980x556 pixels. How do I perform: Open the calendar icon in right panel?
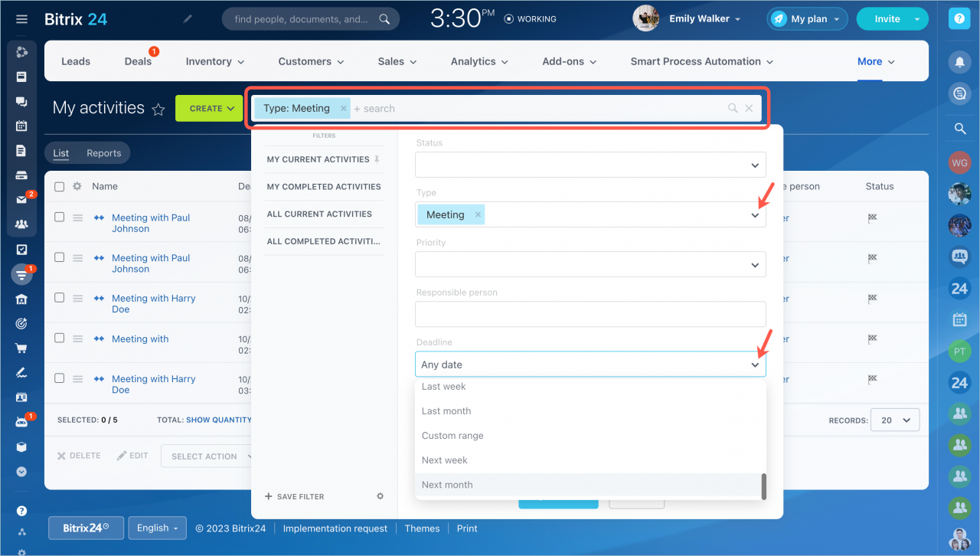[x=959, y=319]
